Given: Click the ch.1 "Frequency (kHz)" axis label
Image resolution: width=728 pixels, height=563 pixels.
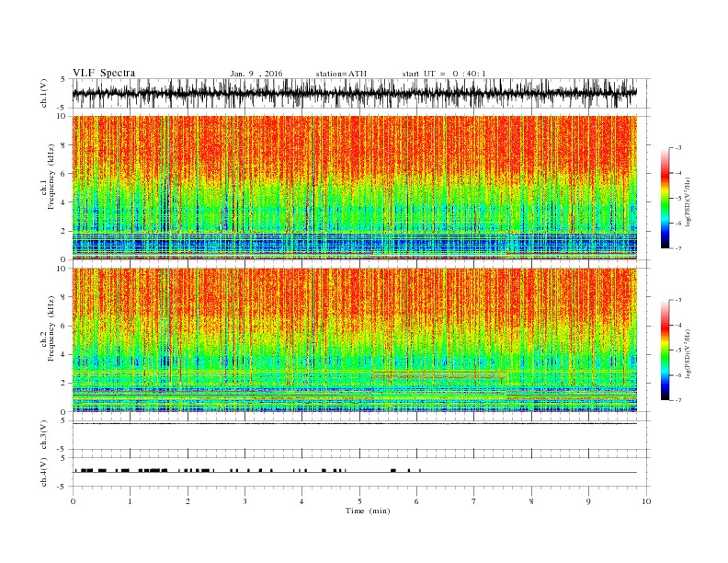Looking at the screenshot, I should 51,177.
